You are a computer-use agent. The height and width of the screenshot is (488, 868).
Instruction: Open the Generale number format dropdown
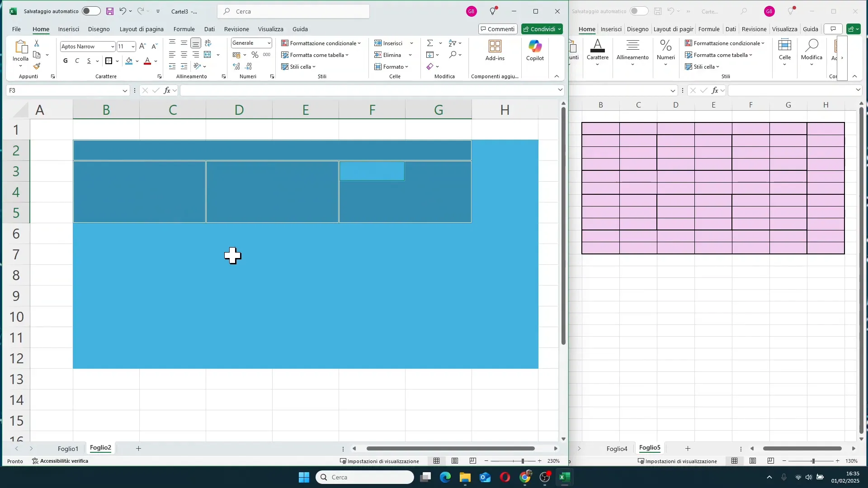(x=269, y=43)
